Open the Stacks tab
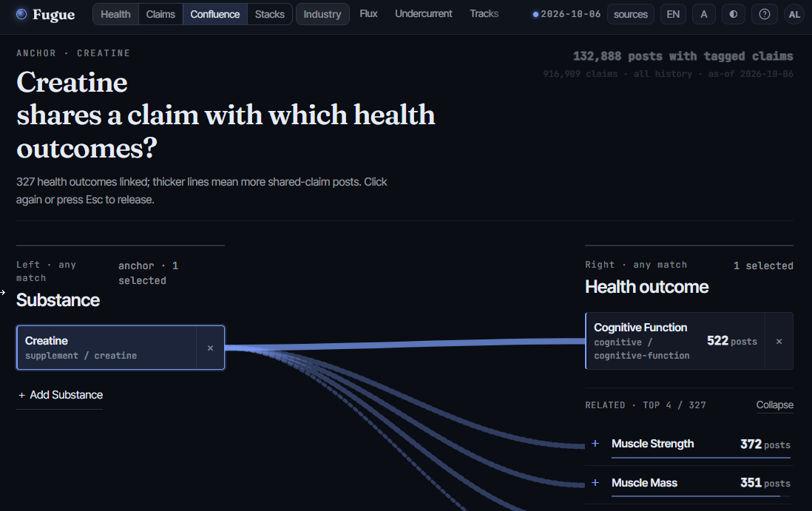This screenshot has width=812, height=511. [270, 14]
